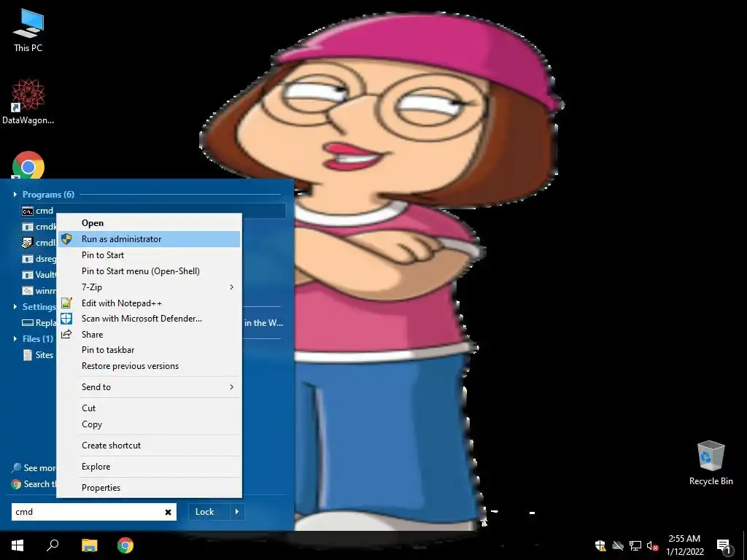
Task: Collapse the Settings results group
Action: (15, 307)
